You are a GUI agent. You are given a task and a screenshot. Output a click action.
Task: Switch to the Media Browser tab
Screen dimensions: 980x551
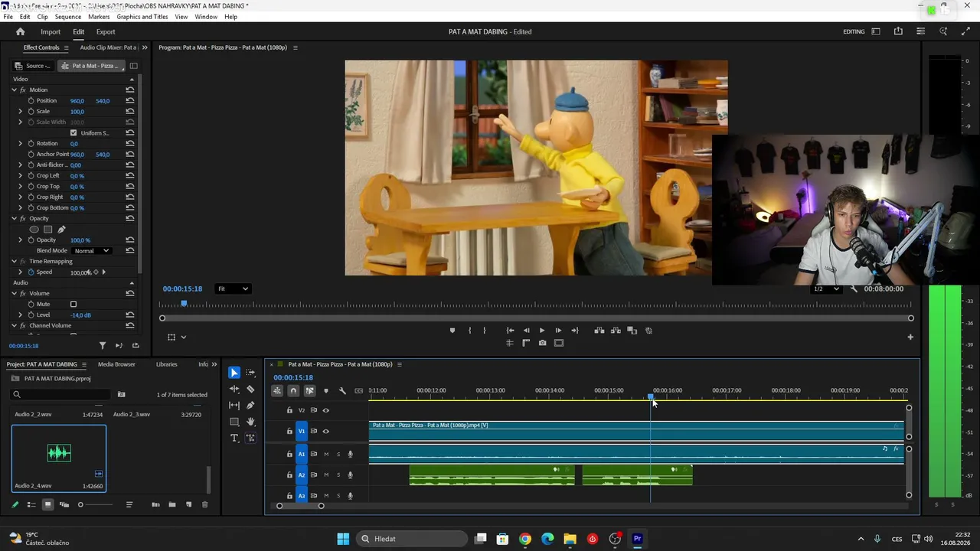[116, 364]
